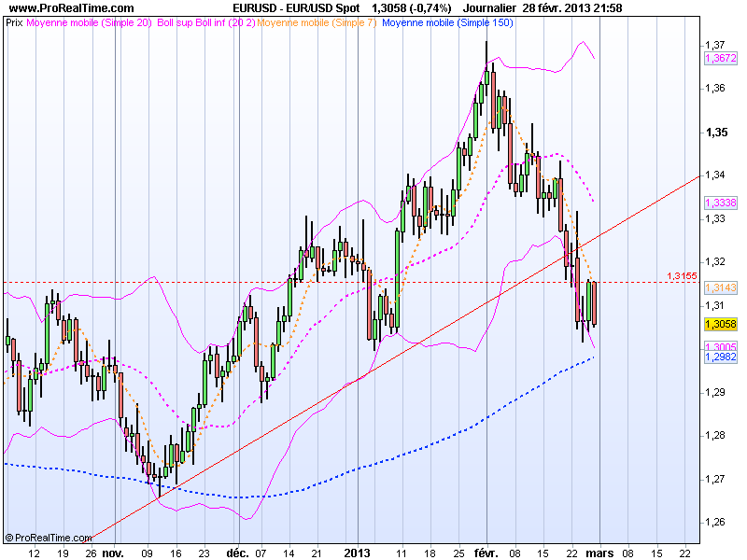
Task: Click the 25 date label on time axis
Action: tap(458, 553)
